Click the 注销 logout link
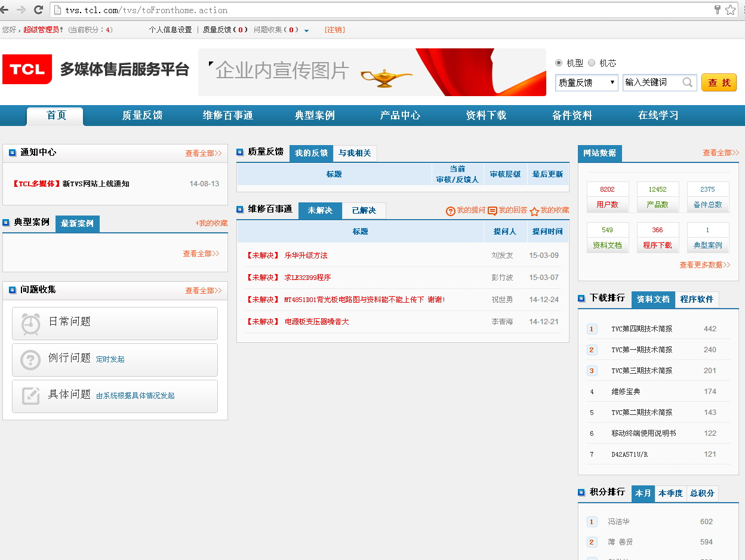Viewport: 745px width, 560px height. 334,30
